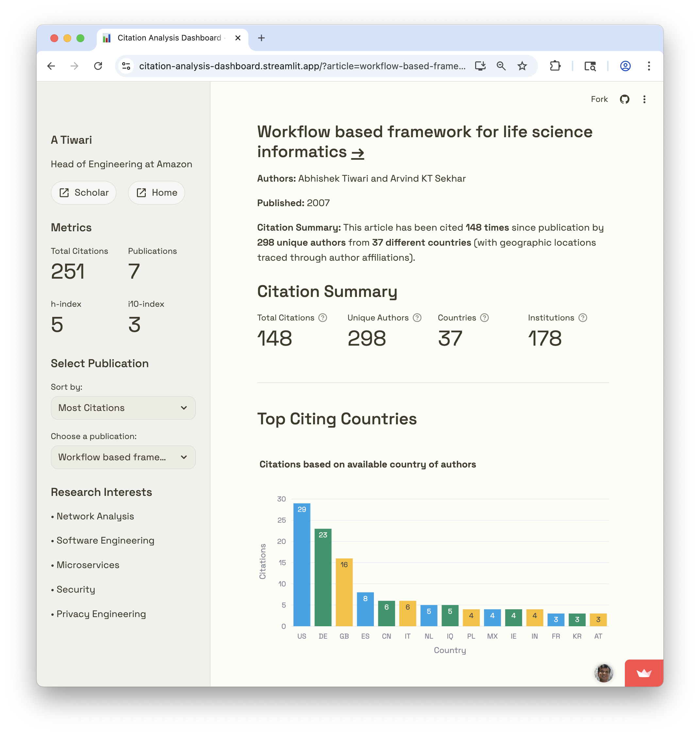The image size is (700, 735).
Task: Click the 'Top Citing Countries' heading
Action: pos(337,418)
